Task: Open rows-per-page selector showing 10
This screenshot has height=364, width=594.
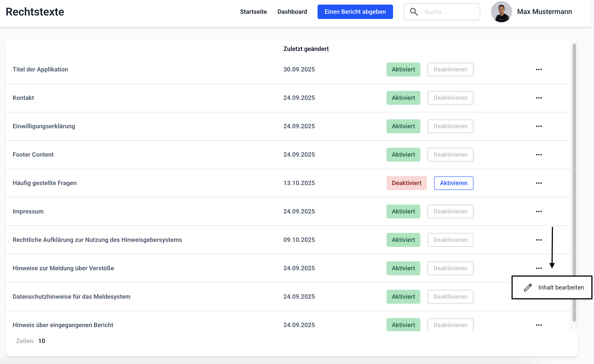Action: coord(42,341)
